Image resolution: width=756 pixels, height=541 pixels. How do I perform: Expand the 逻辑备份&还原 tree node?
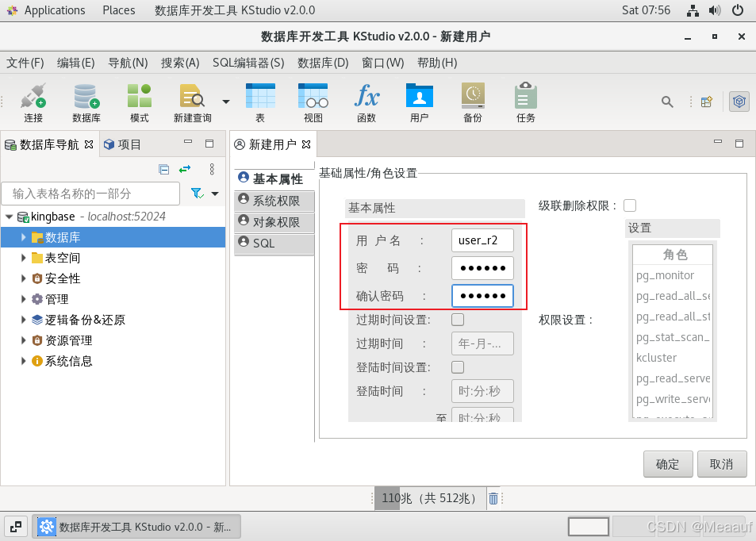point(23,319)
